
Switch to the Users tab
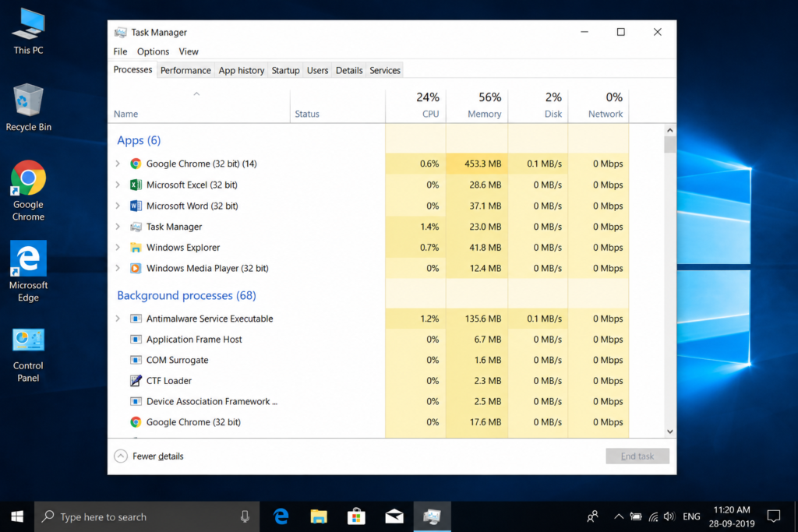[318, 70]
